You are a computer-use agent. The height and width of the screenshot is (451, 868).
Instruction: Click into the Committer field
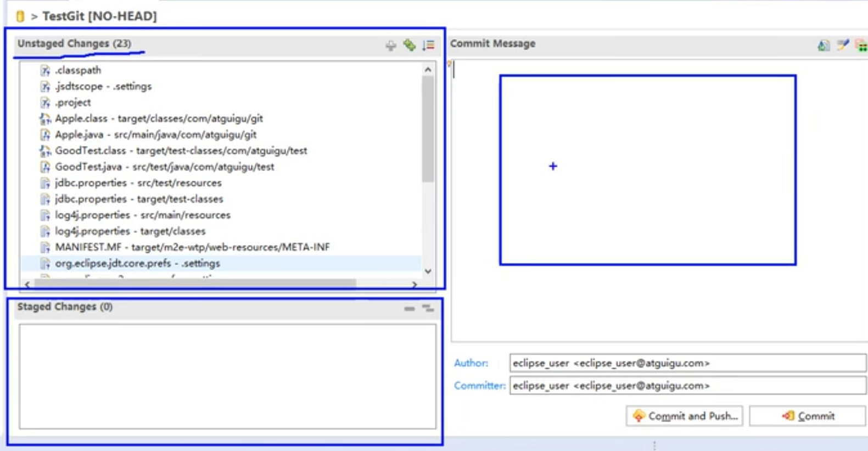[688, 386]
